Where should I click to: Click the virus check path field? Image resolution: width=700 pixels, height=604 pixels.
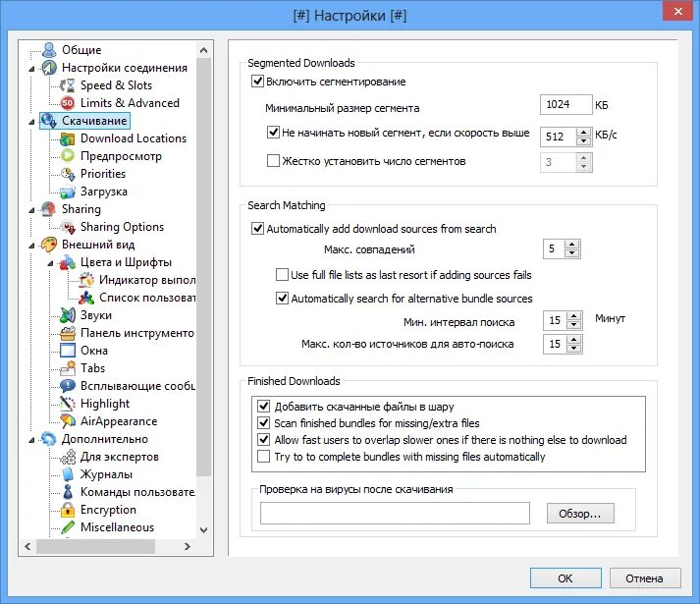pos(395,514)
